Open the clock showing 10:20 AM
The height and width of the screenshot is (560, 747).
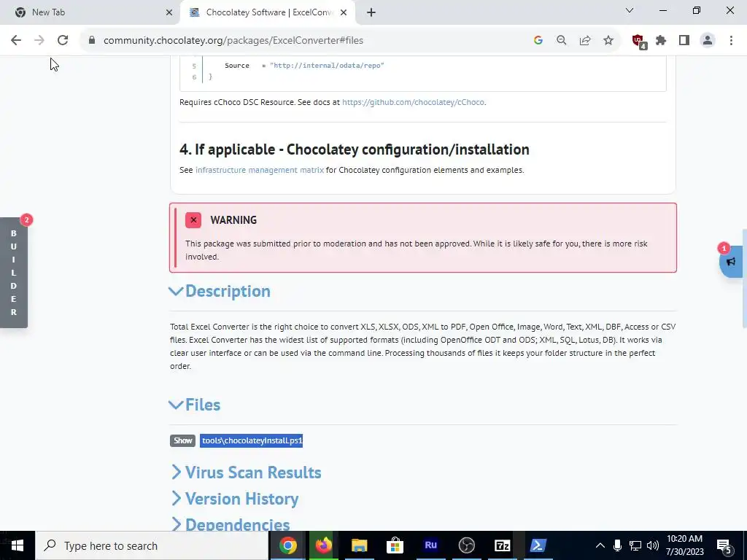tap(684, 545)
